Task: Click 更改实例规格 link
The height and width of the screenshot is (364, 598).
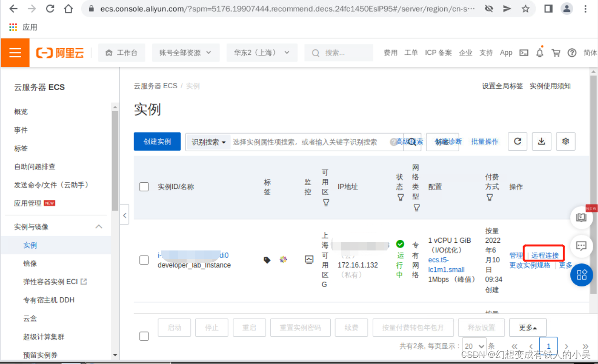Action: pos(530,265)
